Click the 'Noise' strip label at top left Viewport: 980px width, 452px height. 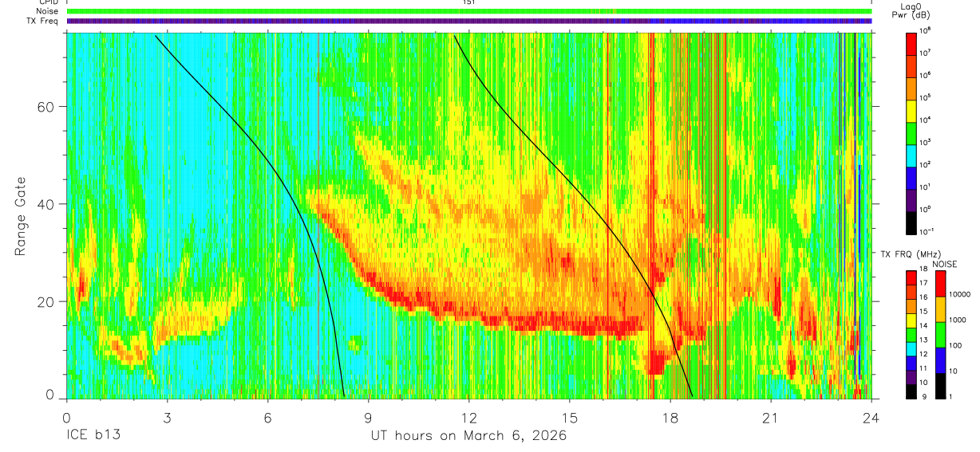(48, 11)
